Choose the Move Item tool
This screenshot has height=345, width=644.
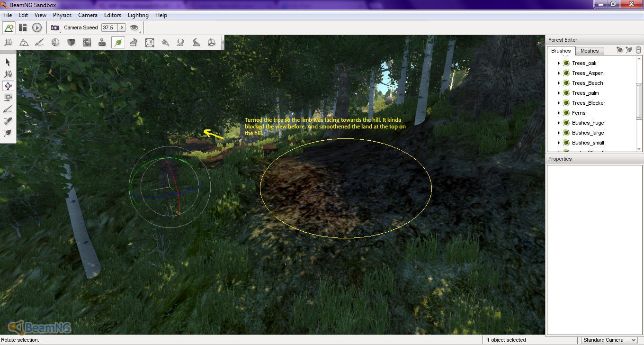pos(8,74)
